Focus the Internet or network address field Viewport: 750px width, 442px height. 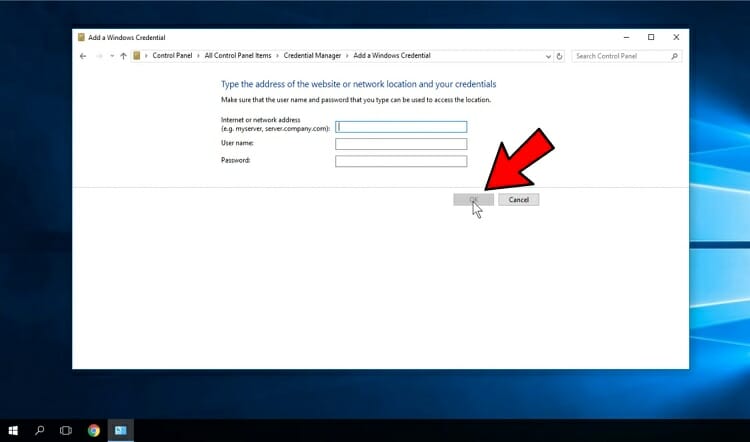[x=401, y=127]
